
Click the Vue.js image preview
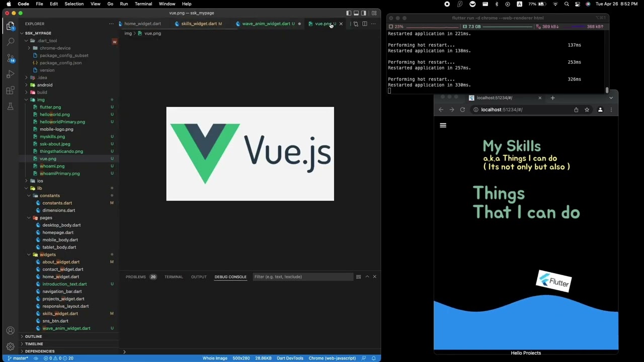tap(250, 154)
